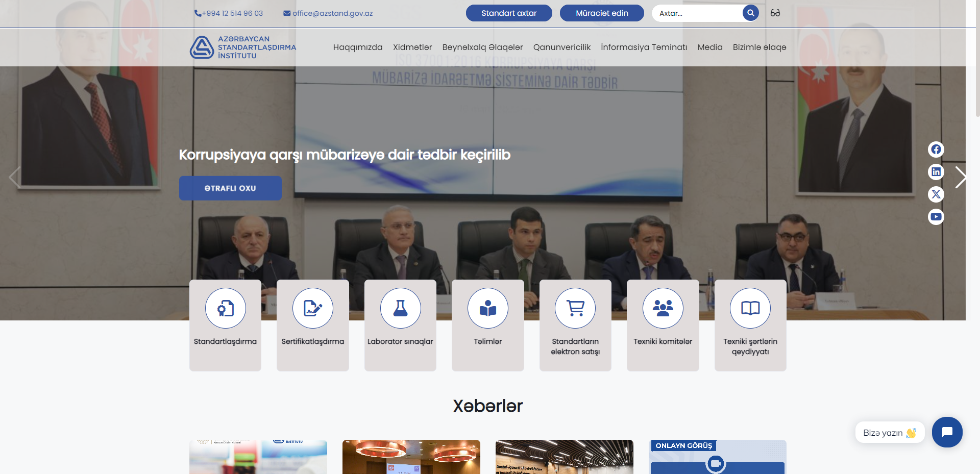Click the Laborator sınaqlar flask icon
This screenshot has width=980, height=474.
(x=401, y=308)
